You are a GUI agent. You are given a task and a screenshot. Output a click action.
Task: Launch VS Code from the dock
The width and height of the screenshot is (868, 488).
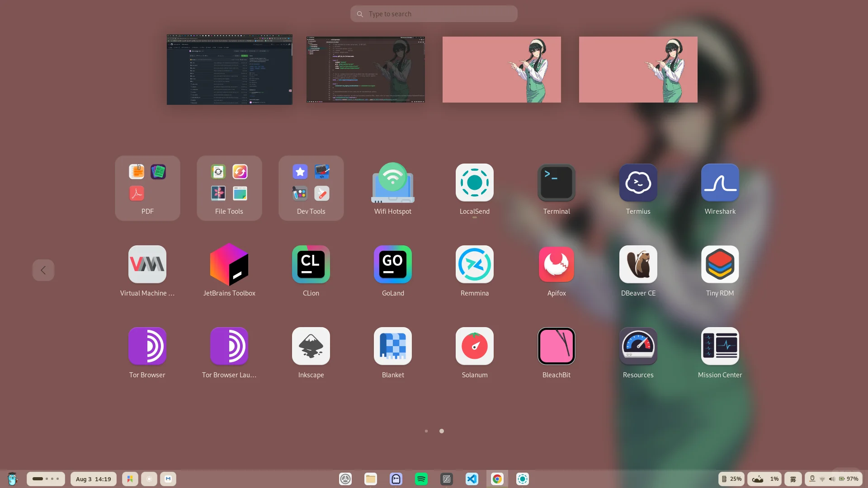pyautogui.click(x=472, y=479)
